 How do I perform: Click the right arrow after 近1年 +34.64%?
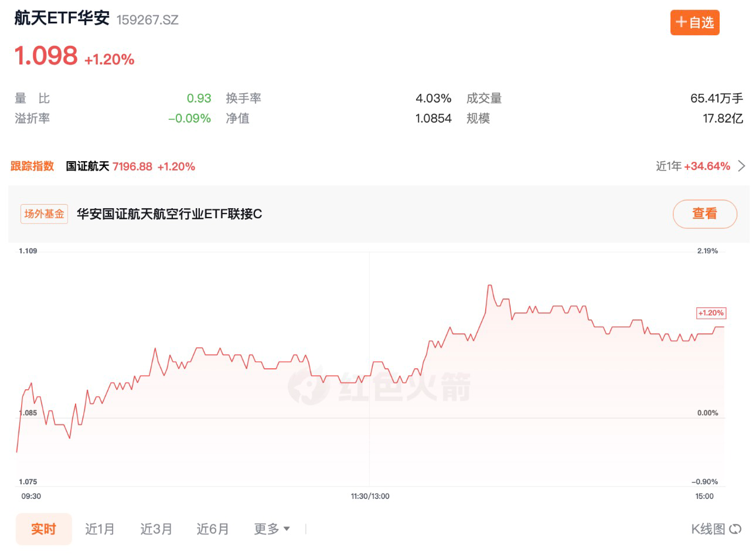coord(742,166)
